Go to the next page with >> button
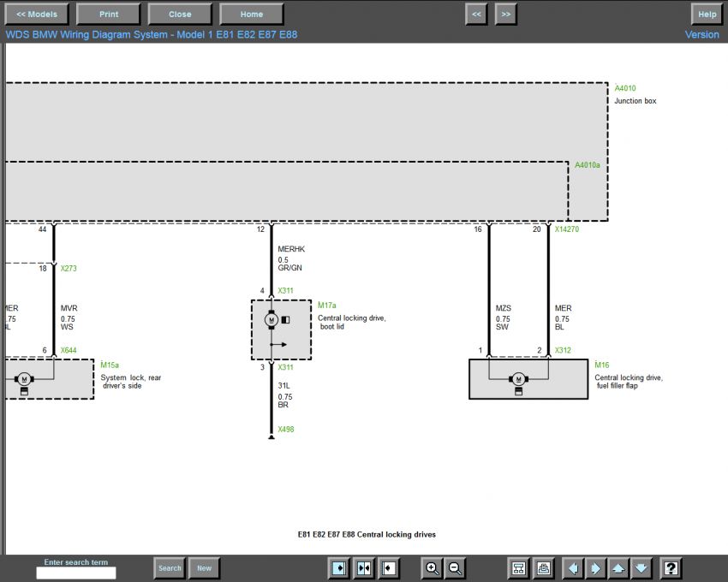The image size is (728, 582). coord(506,15)
